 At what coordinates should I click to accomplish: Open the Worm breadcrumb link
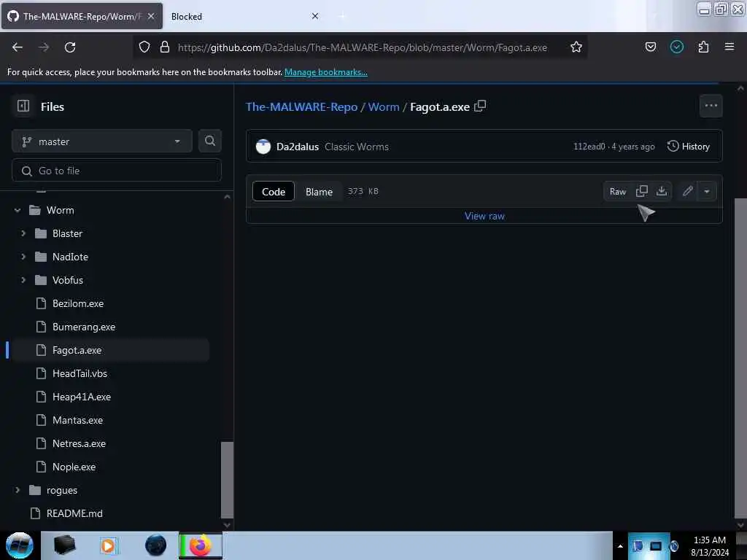[x=384, y=106]
